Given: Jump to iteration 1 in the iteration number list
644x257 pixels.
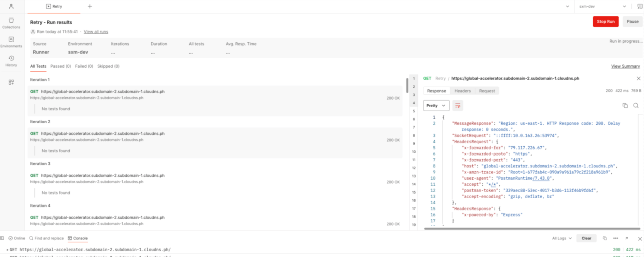Looking at the screenshot, I should point(414,79).
